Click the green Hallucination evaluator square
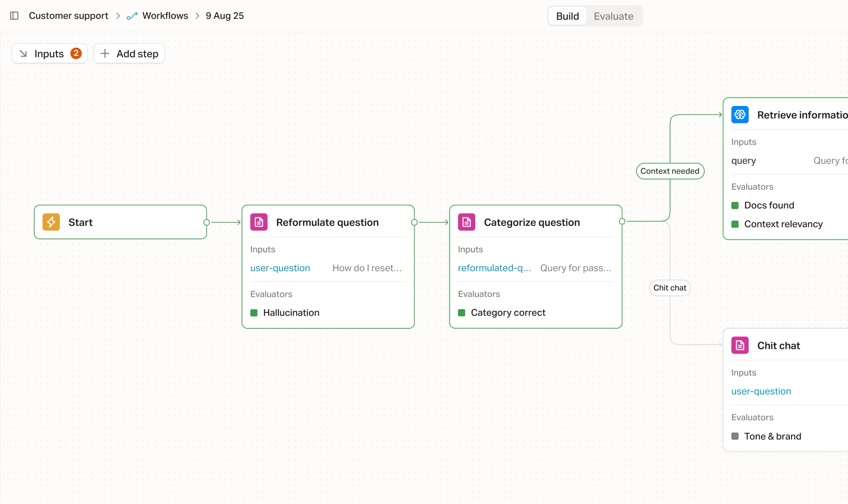Screen dimensions: 848x504 point(254,313)
